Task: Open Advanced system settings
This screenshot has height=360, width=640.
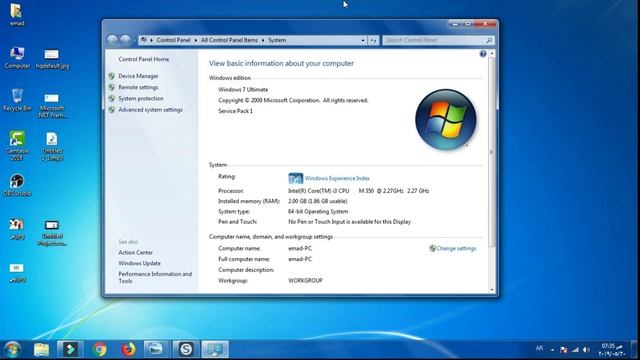Action: 150,110
